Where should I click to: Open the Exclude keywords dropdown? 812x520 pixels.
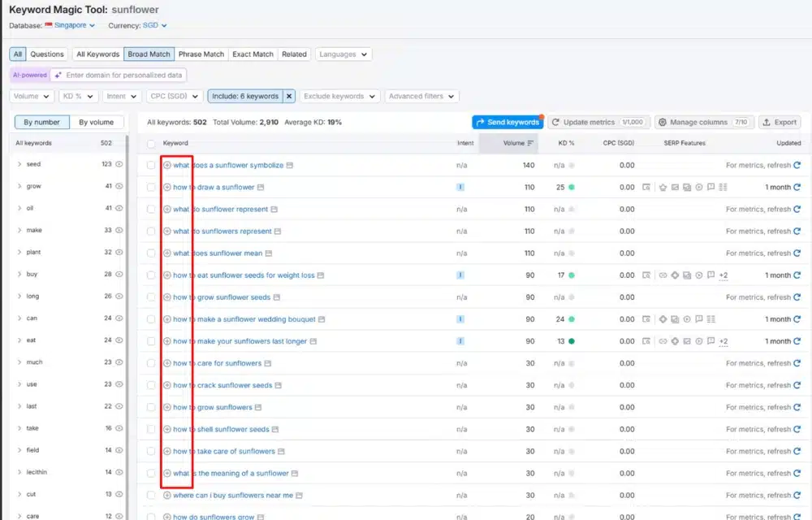(339, 97)
